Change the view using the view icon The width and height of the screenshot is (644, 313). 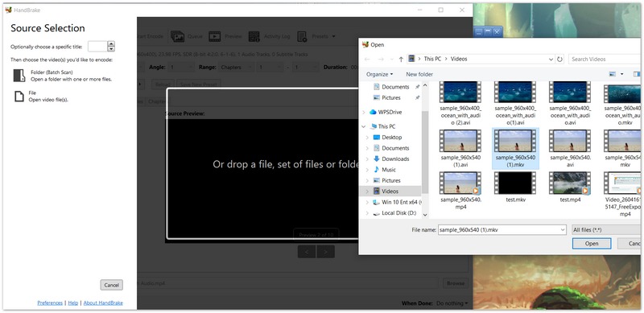tap(613, 74)
